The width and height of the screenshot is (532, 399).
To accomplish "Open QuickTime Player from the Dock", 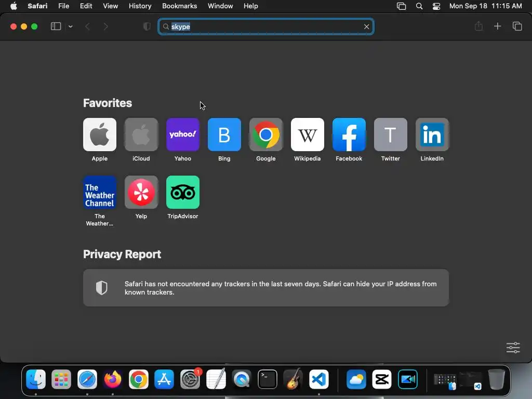I will (x=242, y=379).
